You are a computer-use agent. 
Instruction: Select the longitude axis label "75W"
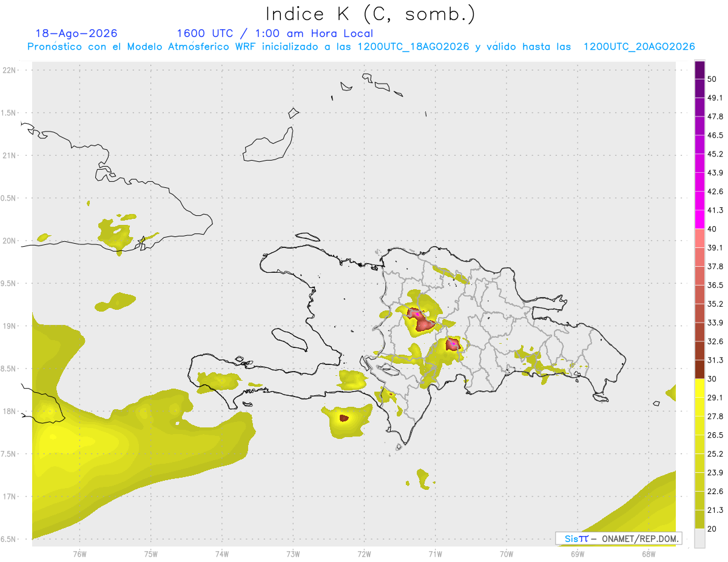click(151, 554)
